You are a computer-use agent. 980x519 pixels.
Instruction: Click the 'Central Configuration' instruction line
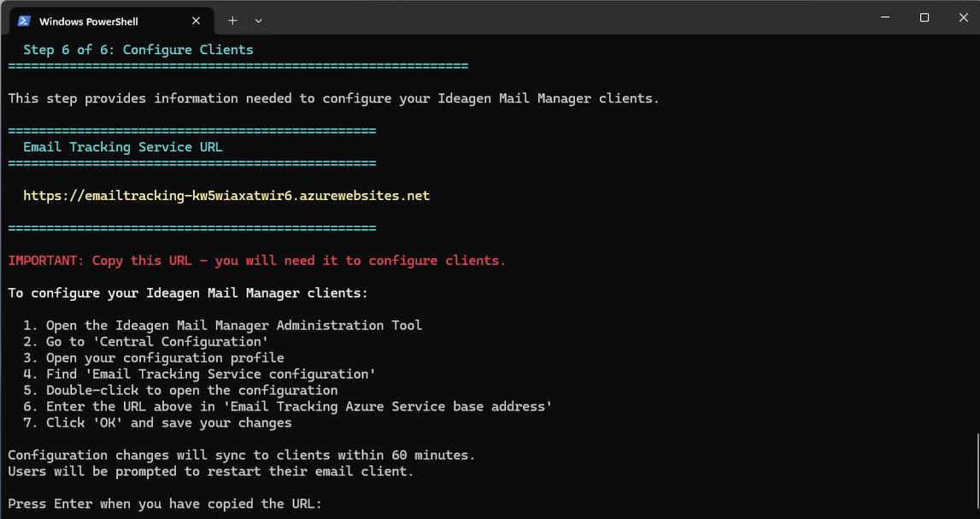coord(145,342)
